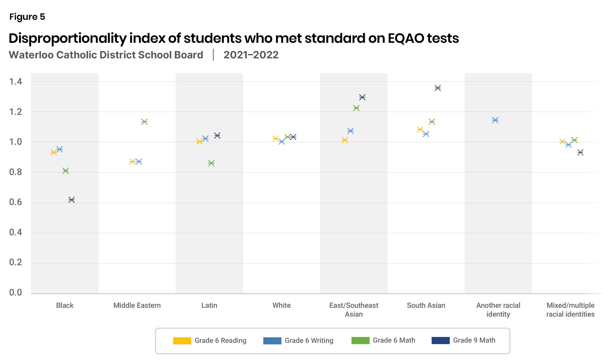Click the Black Grade 6 Math green marker
Viewport: 603px width, 364px height.
pos(66,171)
